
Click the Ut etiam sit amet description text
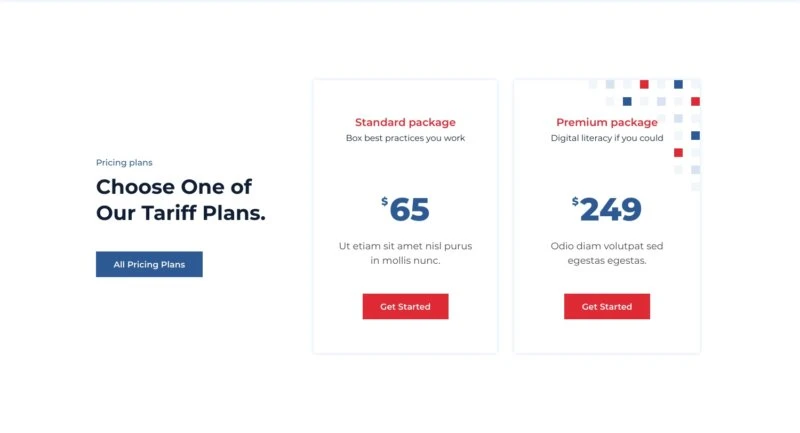[405, 253]
